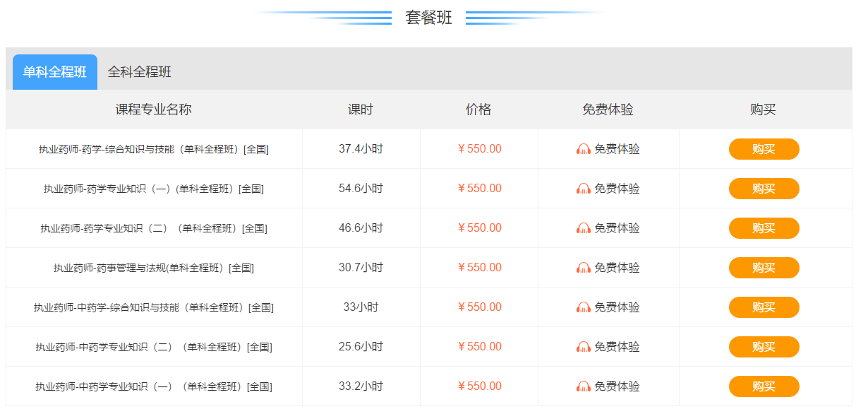Click 免费体验 text for 中药学专业知识（一）
The width and height of the screenshot is (868, 414).
617,386
